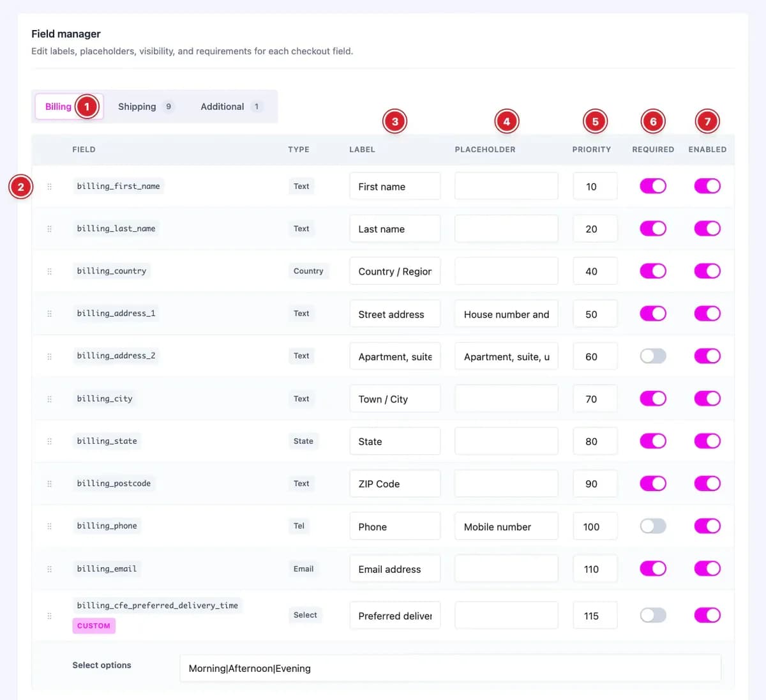Click the empty placeholder field for billing_first_name
The height and width of the screenshot is (700, 766).
[506, 186]
